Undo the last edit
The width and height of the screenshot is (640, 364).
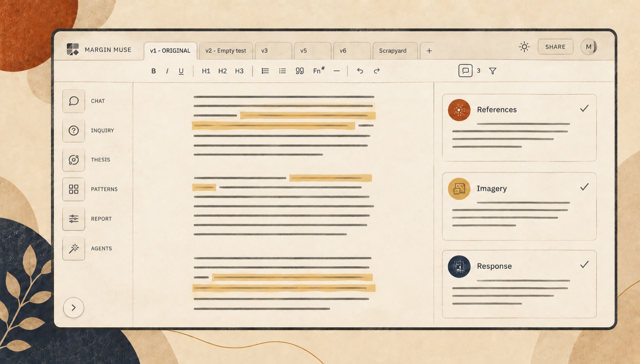click(x=360, y=71)
